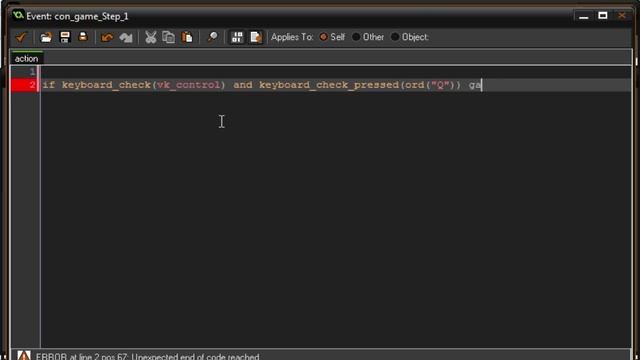Print the code with the printer icon

(83, 37)
